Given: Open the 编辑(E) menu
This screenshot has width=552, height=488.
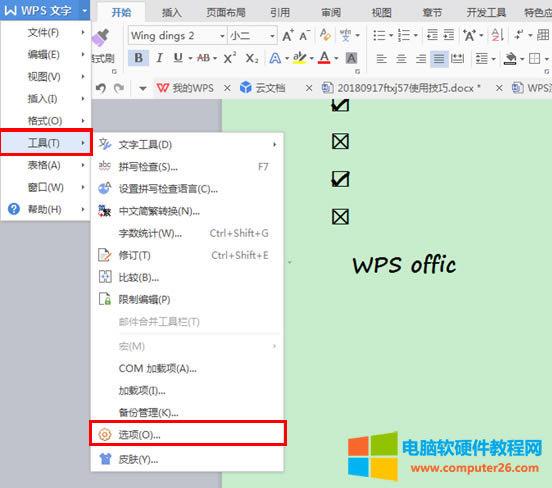Looking at the screenshot, I should pyautogui.click(x=45, y=55).
